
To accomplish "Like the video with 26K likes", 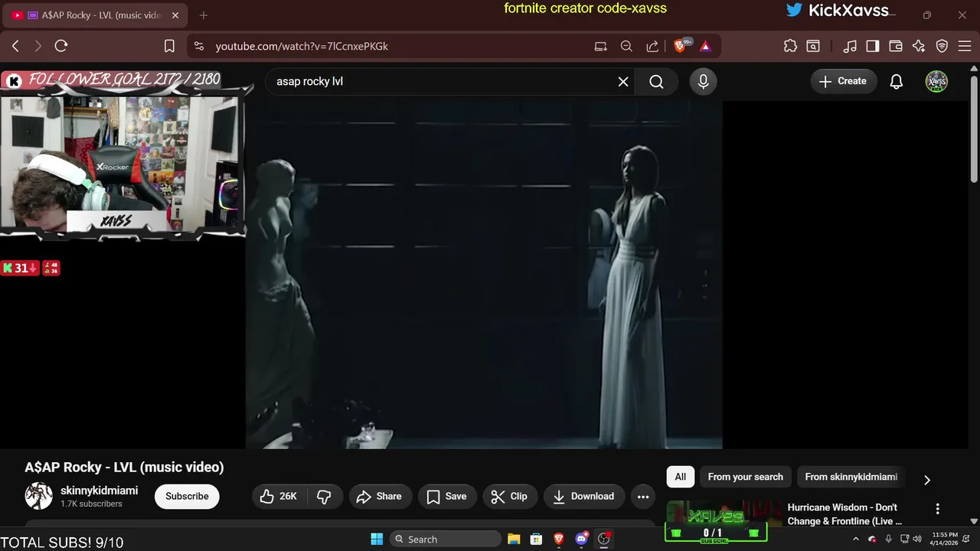I will click(279, 496).
